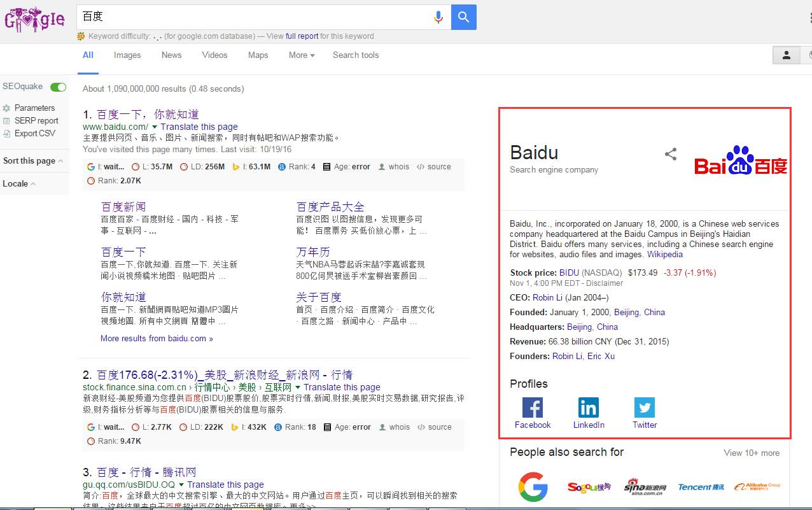Open Baidu's Twitter profile icon
Screen dimensions: 812x510
pyautogui.click(x=645, y=407)
